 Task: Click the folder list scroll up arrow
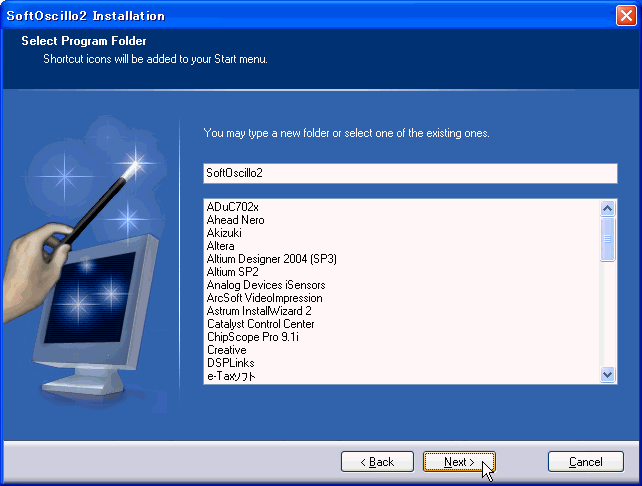[x=608, y=209]
